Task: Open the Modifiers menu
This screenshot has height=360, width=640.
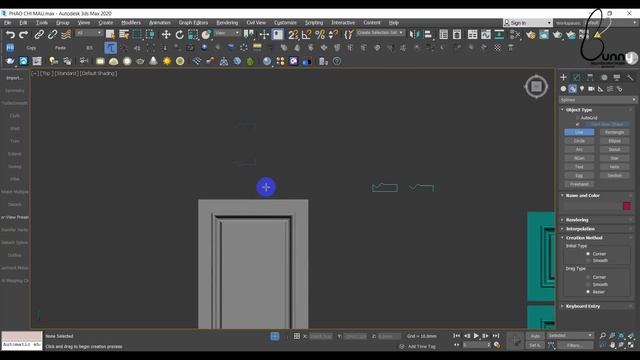Action: pyautogui.click(x=131, y=23)
